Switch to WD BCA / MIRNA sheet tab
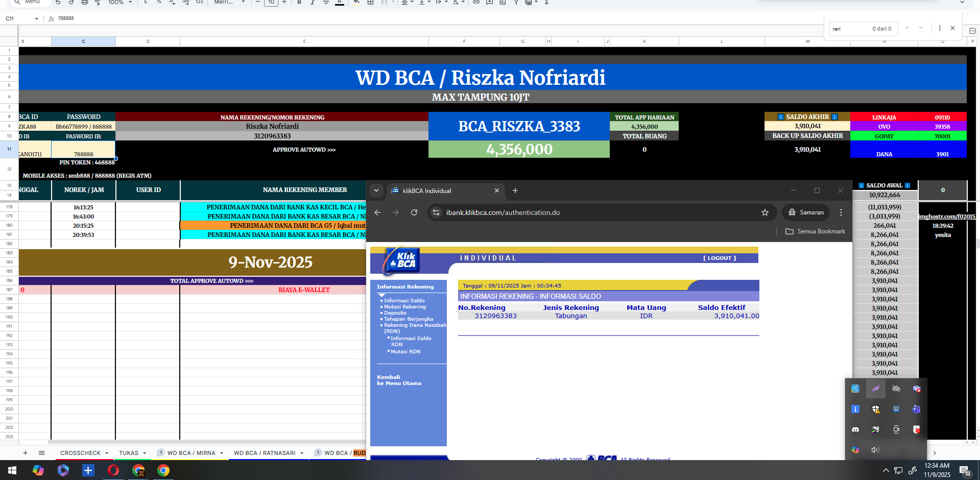Screen dimensions: 980x480 tap(191, 453)
